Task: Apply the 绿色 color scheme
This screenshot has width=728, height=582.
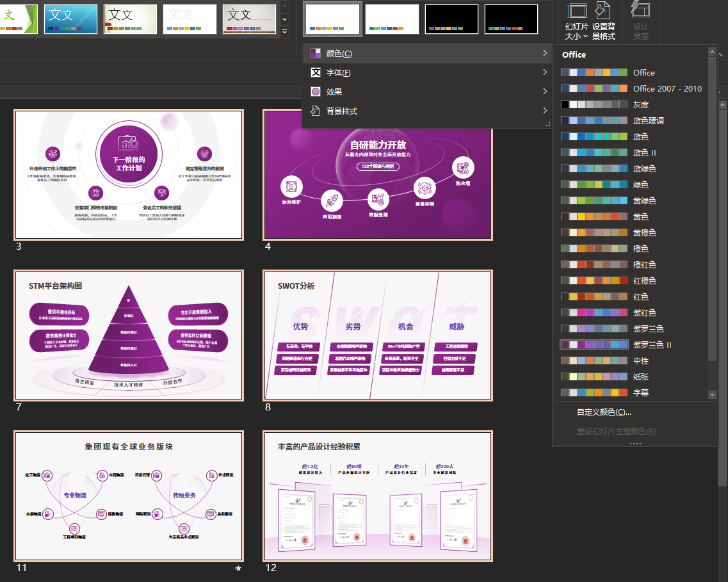Action: click(631, 185)
